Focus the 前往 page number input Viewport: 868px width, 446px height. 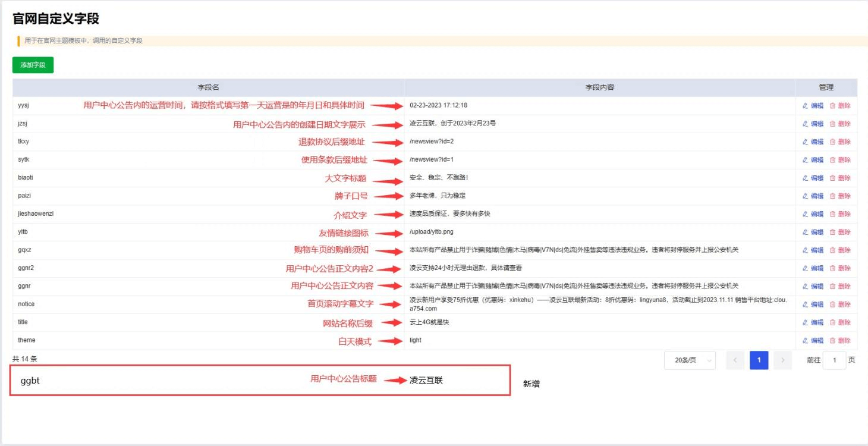pos(835,360)
